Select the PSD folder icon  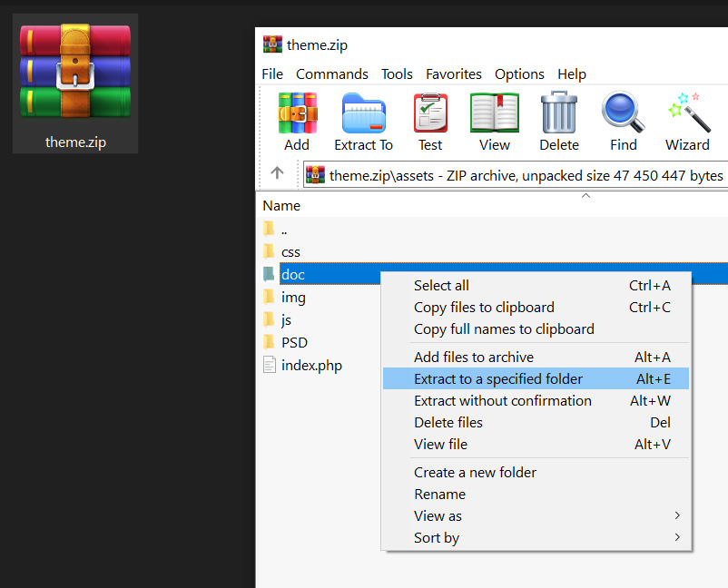(269, 341)
